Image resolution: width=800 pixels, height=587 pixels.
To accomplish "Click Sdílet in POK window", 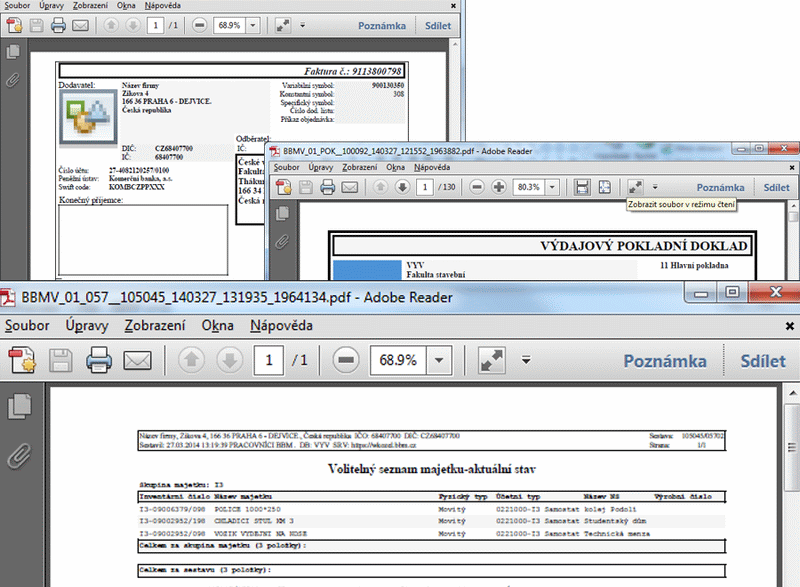I will [x=776, y=188].
